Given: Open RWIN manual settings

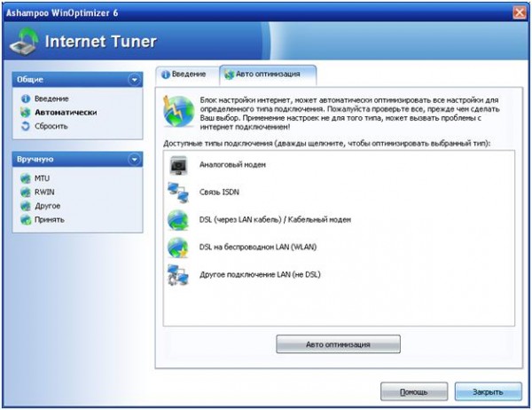Looking at the screenshot, I should [44, 193].
